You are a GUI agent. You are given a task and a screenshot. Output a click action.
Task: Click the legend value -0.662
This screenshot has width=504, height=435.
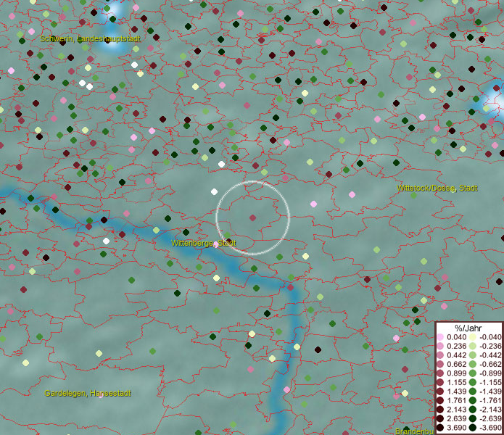(x=490, y=365)
